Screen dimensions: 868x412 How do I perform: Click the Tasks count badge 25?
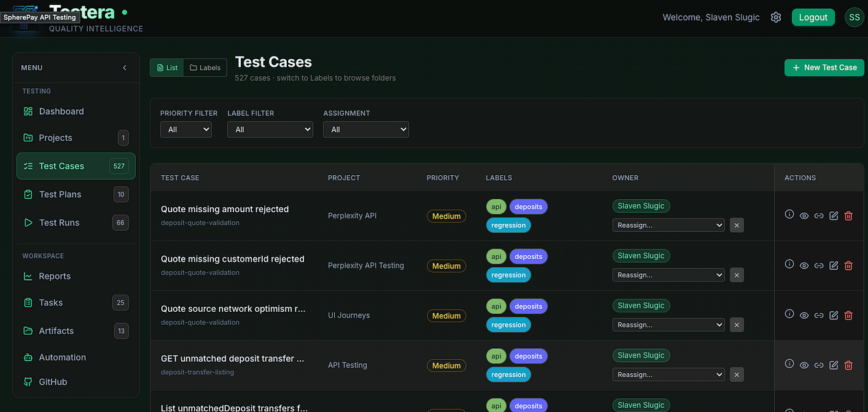(x=121, y=303)
